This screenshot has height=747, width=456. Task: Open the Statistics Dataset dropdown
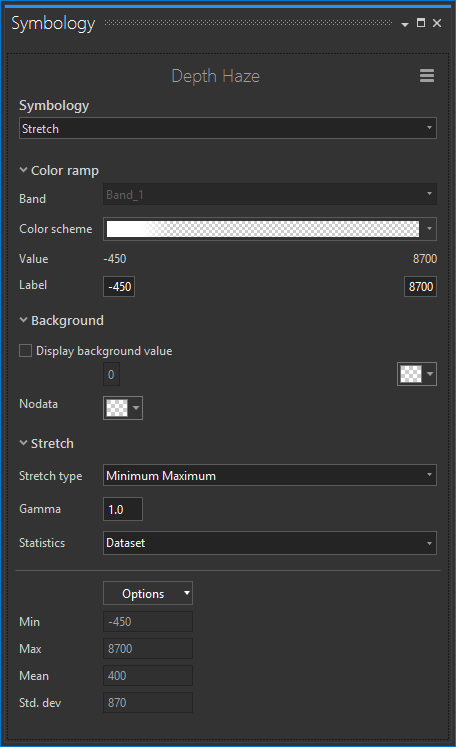[x=270, y=543]
